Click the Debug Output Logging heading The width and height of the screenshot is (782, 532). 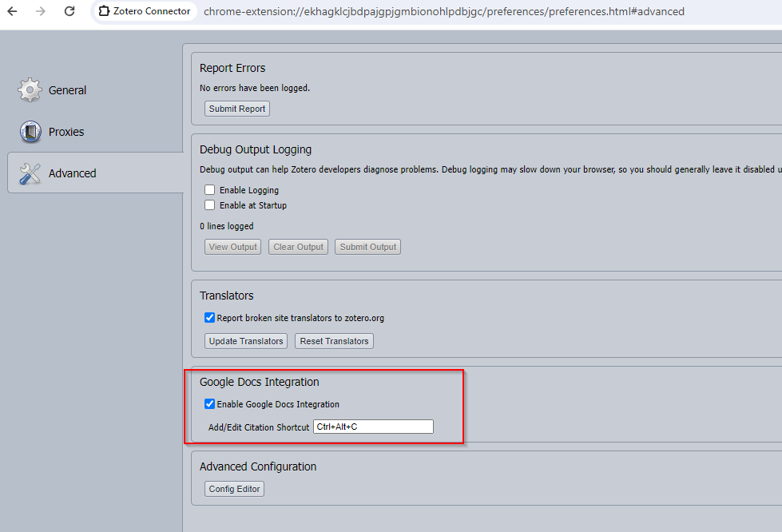tap(256, 149)
